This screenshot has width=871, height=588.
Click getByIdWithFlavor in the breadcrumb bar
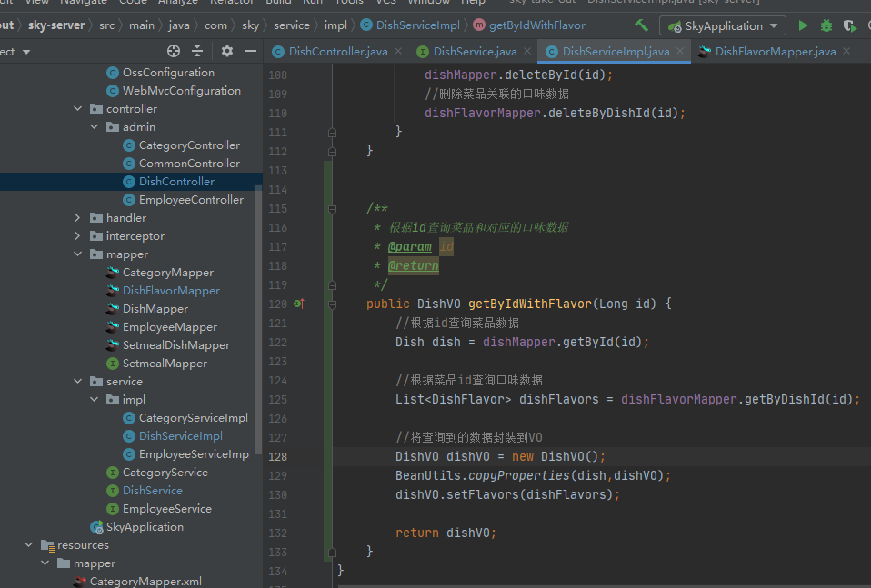pos(536,25)
